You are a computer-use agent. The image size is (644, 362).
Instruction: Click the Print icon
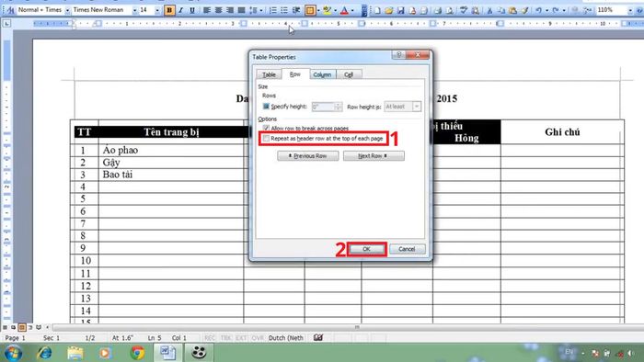438,10
